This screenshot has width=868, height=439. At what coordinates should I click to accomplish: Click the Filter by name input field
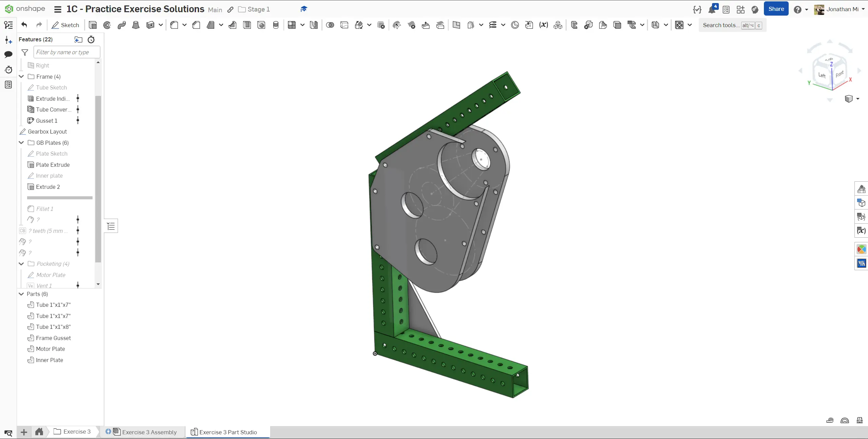click(x=67, y=52)
